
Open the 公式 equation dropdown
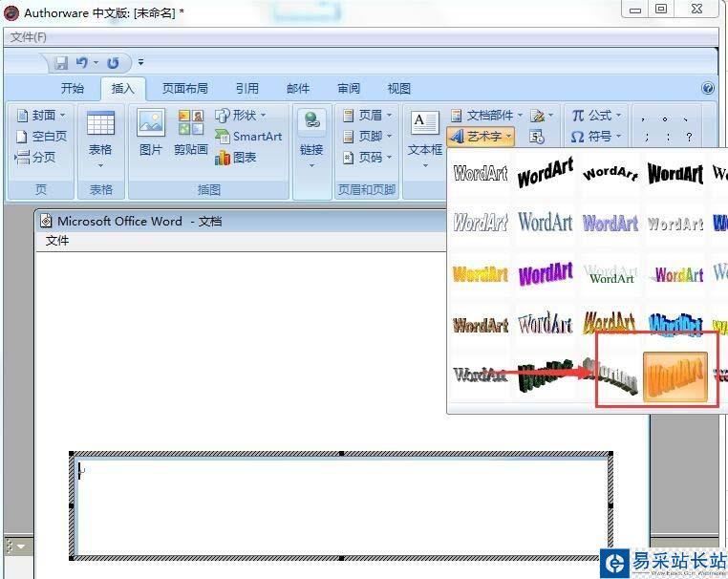tap(596, 115)
